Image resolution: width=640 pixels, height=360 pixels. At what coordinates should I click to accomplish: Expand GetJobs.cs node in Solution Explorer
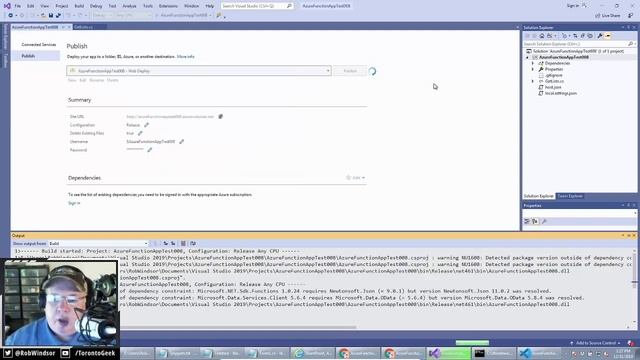coord(533,81)
